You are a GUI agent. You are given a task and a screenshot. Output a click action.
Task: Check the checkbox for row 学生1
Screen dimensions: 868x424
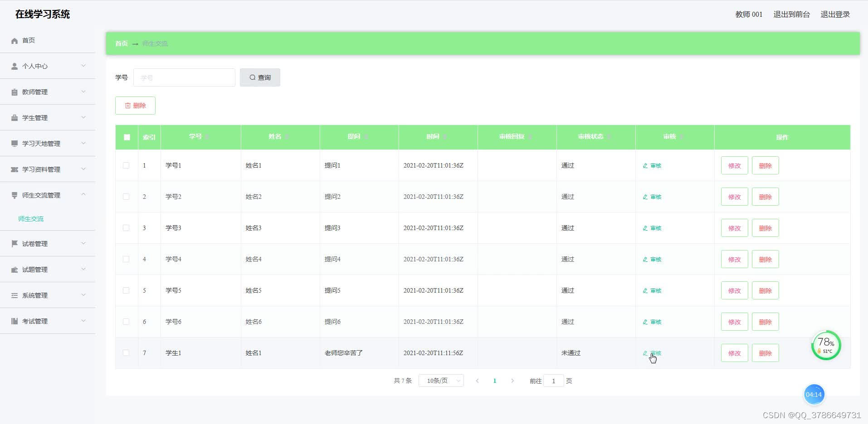tap(126, 353)
